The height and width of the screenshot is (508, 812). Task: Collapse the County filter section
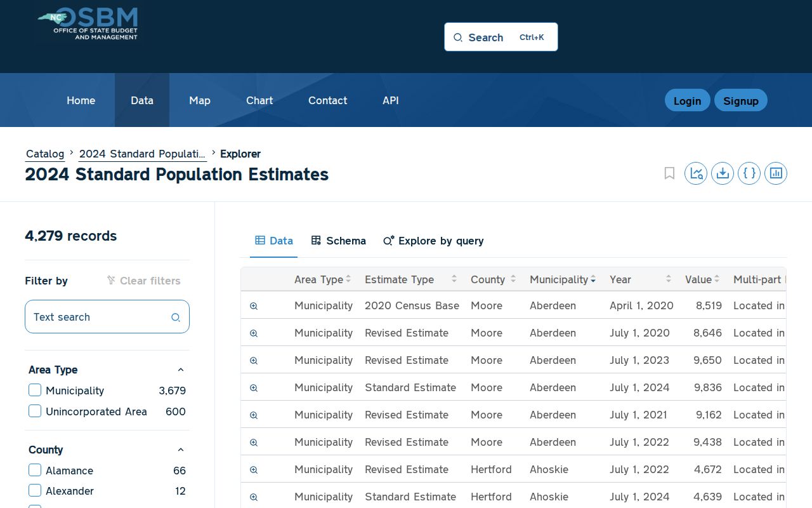tap(181, 450)
